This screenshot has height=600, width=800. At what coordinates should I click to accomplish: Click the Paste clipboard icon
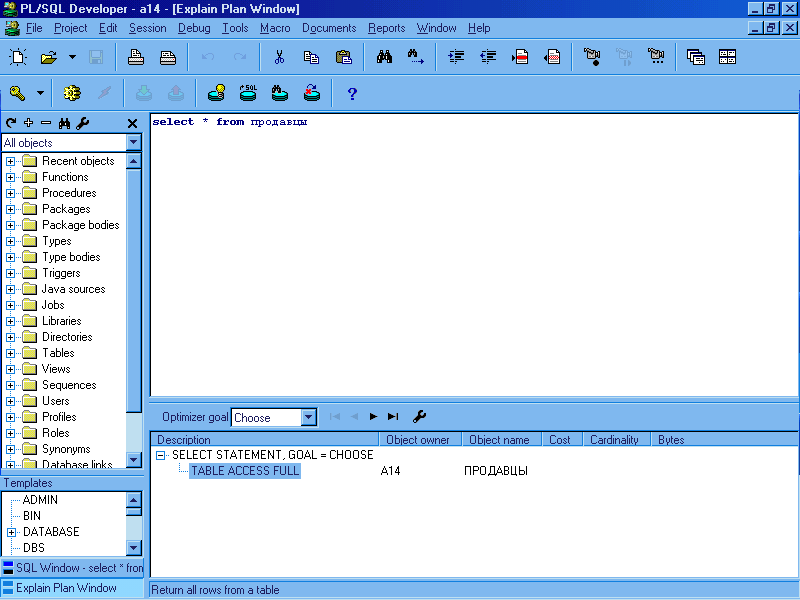[x=344, y=57]
